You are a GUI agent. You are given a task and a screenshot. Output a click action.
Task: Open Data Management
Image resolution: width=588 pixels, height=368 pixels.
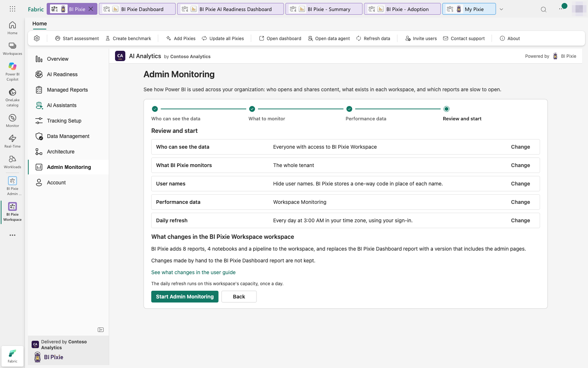pyautogui.click(x=68, y=136)
